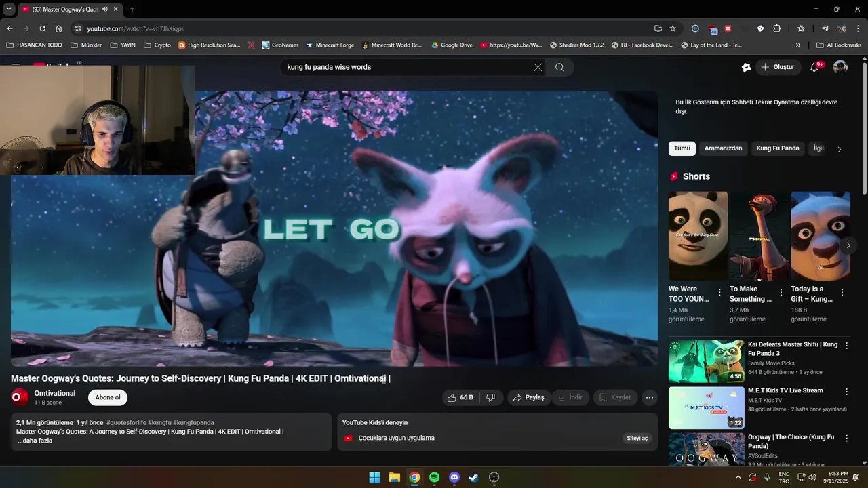Image resolution: width=868 pixels, height=488 pixels.
Task: Click the İndir download button
Action: coord(570,398)
